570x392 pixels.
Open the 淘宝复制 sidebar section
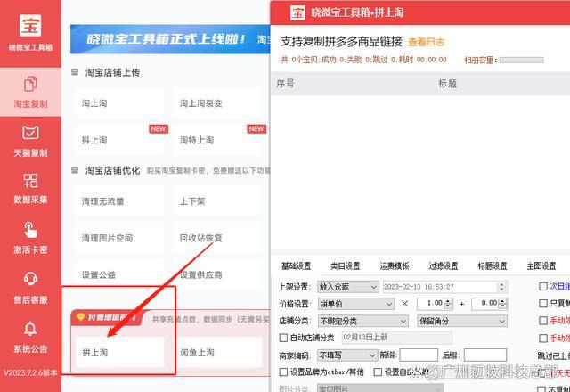tap(30, 92)
